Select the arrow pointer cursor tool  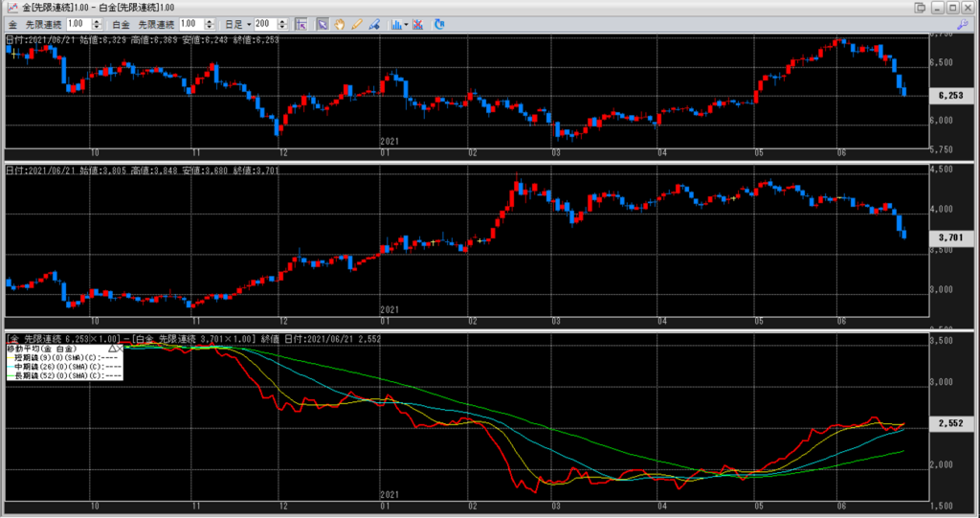(x=323, y=23)
